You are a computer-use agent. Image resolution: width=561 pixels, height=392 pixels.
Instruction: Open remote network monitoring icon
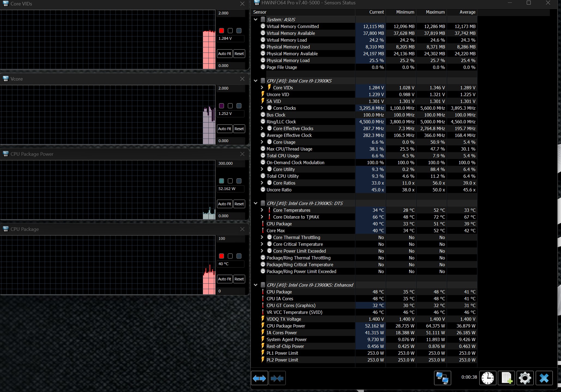click(442, 378)
